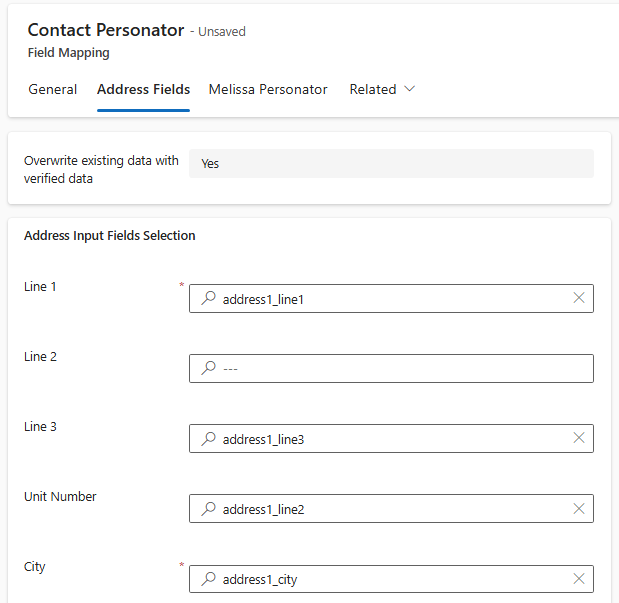The width and height of the screenshot is (619, 603).
Task: Clear the Line 3 address1_line3 value
Action: 578,438
